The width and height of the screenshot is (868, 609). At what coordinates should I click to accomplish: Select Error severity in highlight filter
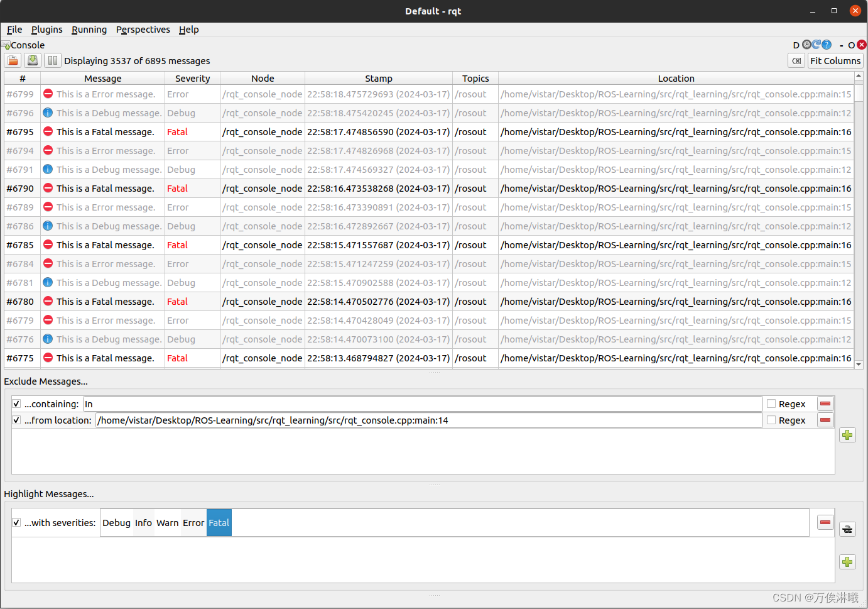[193, 523]
